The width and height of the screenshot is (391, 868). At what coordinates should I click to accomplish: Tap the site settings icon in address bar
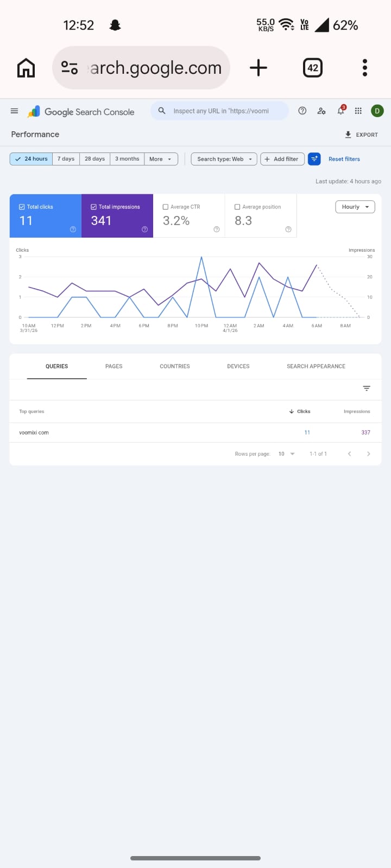coord(70,68)
